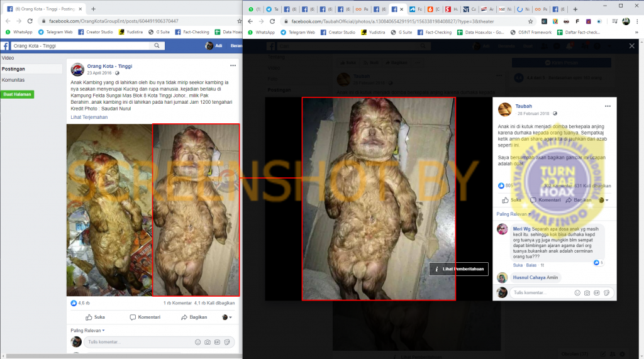The height and width of the screenshot is (359, 644).
Task: Add GIF in left window comment box
Action: (x=217, y=342)
